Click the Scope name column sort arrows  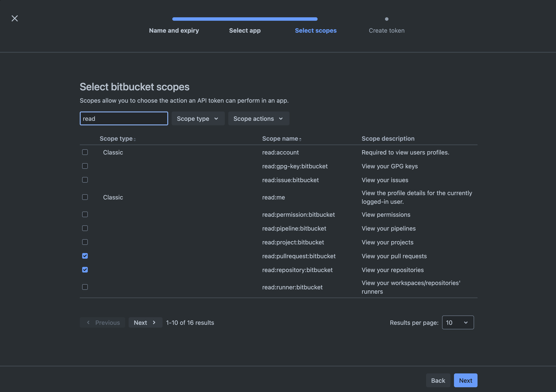click(300, 139)
